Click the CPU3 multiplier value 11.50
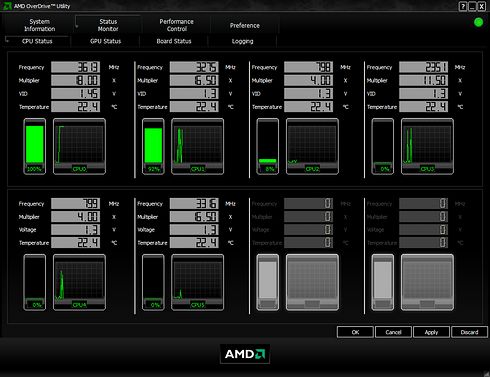 [x=423, y=80]
